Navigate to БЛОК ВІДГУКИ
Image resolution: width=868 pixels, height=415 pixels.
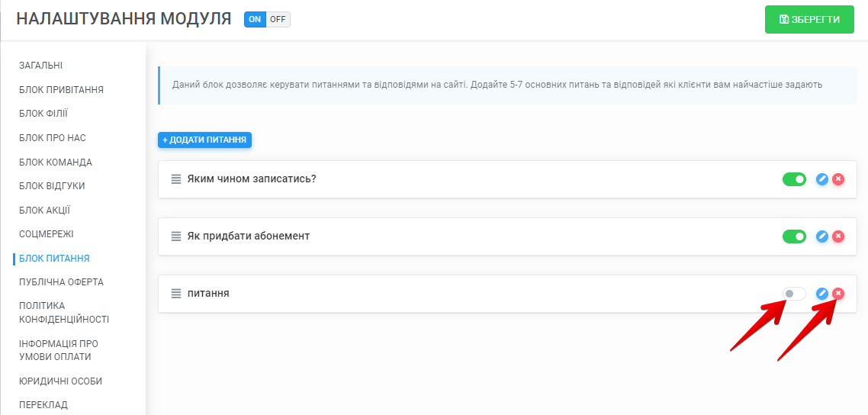point(52,186)
